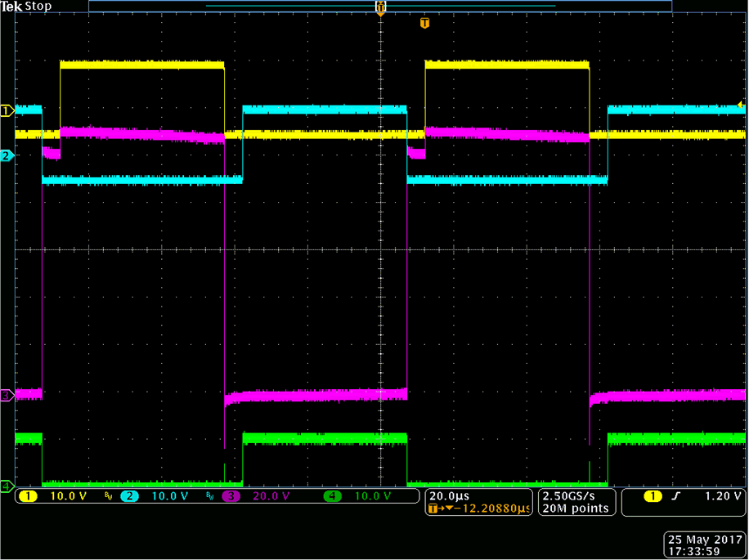
Task: Open the Channel 3 20.0 V scale readout
Action: point(270,497)
